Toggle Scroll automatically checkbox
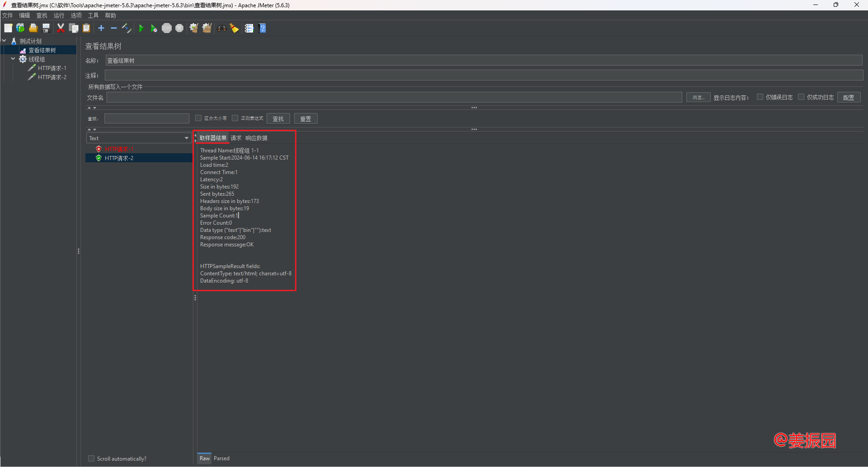 click(91, 458)
